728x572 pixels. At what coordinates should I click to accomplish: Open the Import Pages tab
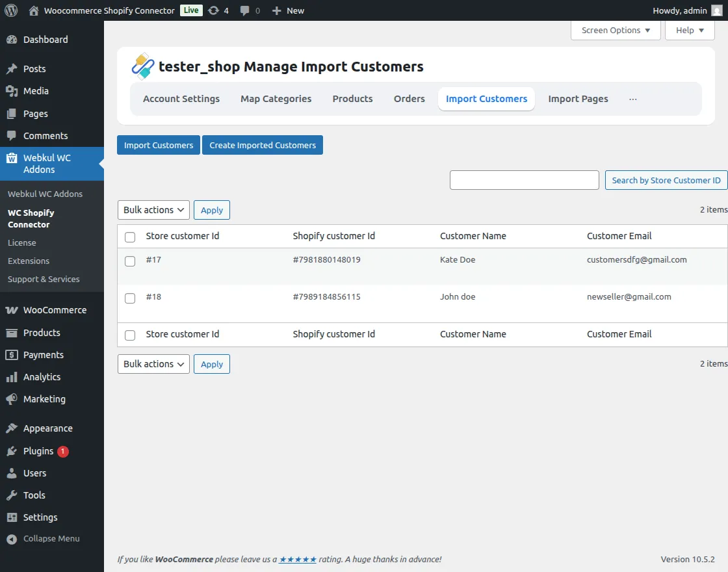click(578, 99)
